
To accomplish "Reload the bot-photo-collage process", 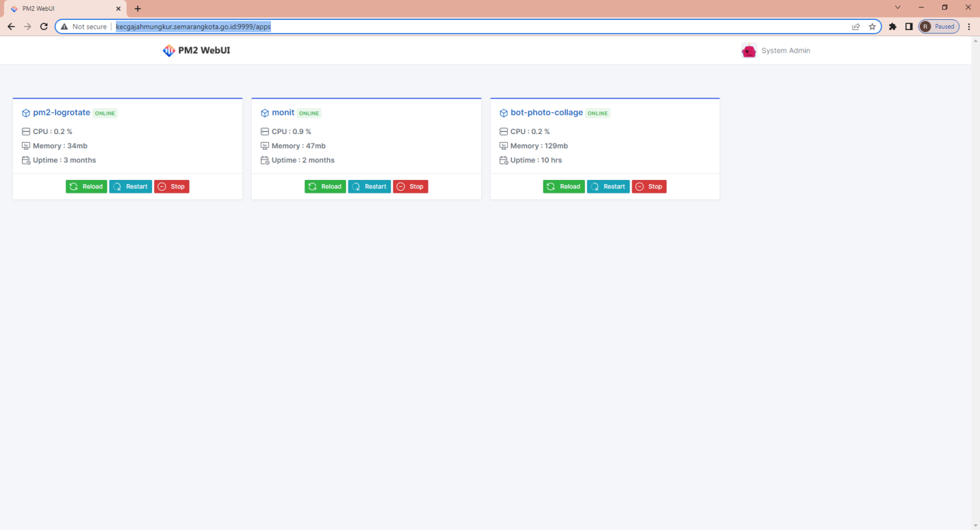I will (x=564, y=187).
